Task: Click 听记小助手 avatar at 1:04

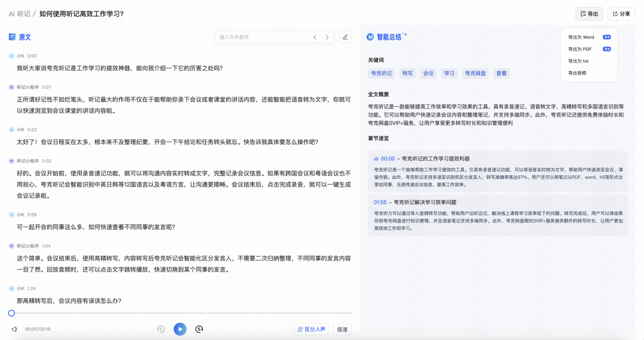Action: [11, 246]
